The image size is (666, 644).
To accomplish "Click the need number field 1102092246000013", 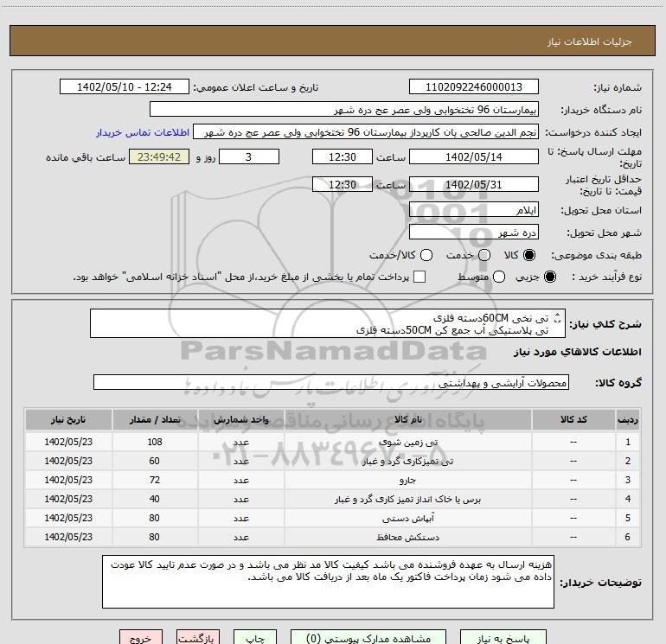I will pyautogui.click(x=474, y=87).
